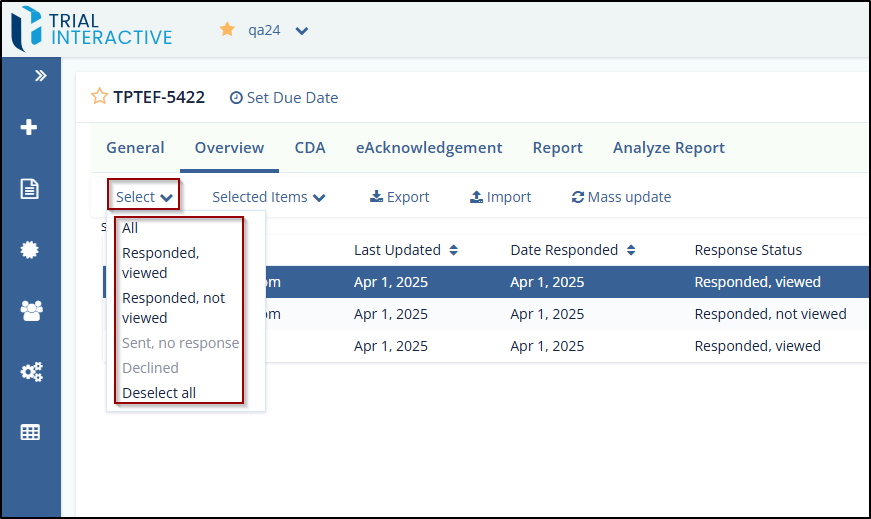This screenshot has width=871, height=519.
Task: Open the users group icon in sidebar
Action: coord(30,311)
